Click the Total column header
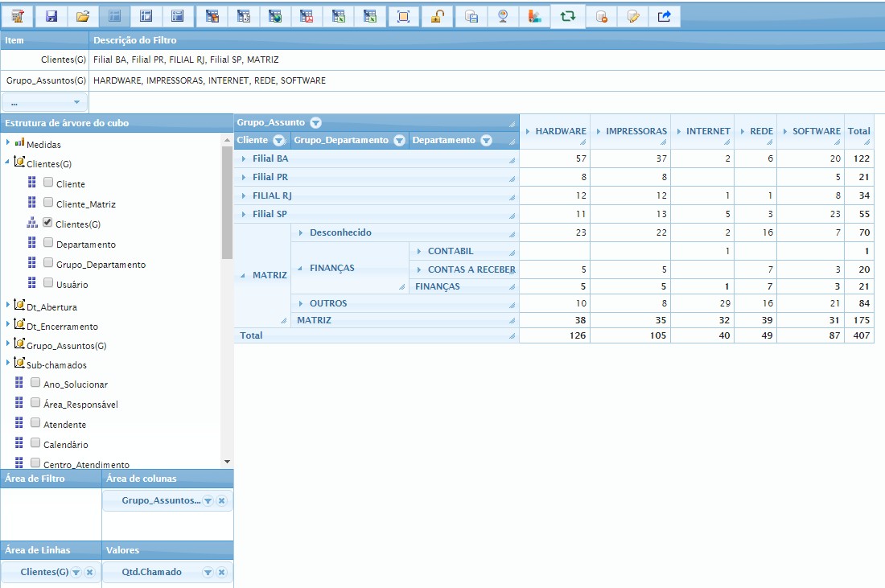The height and width of the screenshot is (588, 885). 859,131
